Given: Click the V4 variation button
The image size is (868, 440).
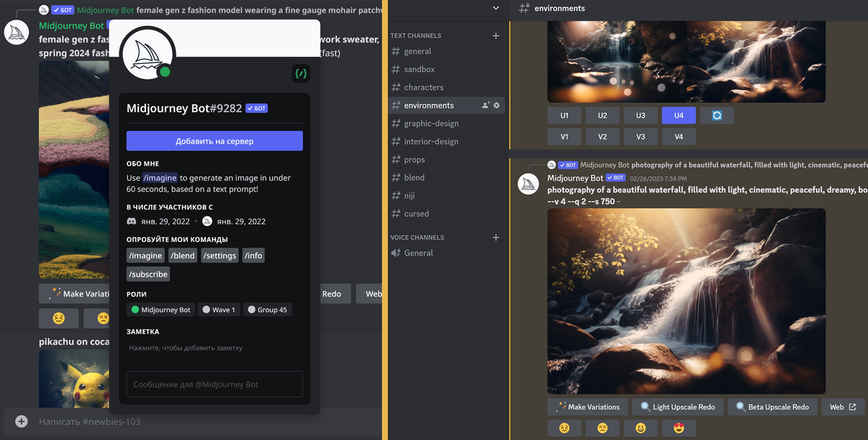Looking at the screenshot, I should pyautogui.click(x=678, y=137).
